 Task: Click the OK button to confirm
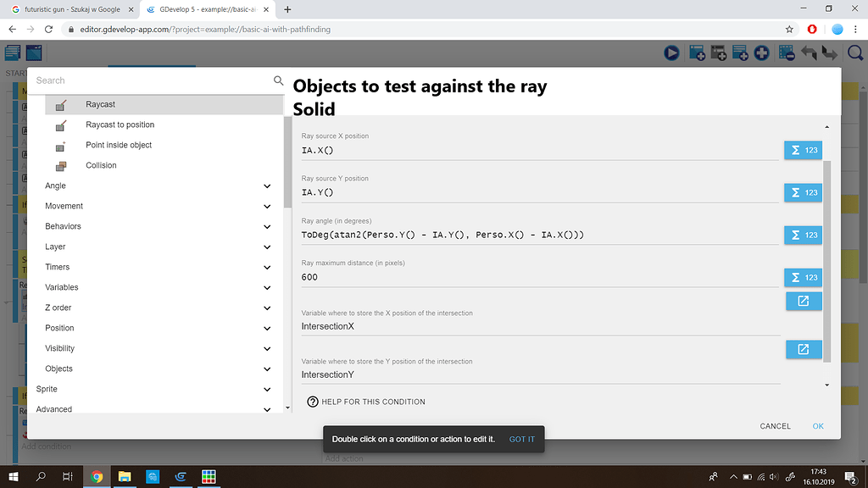pos(817,426)
